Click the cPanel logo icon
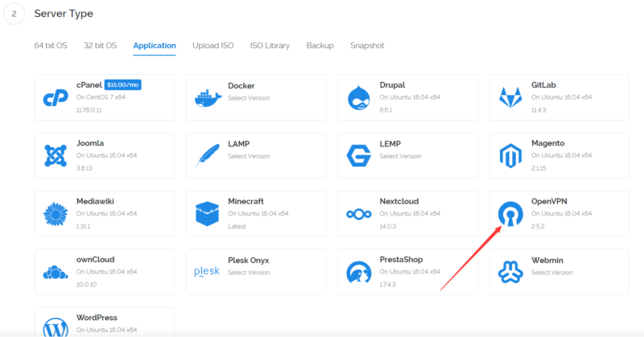Screen dimensions: 644x337 [55, 98]
